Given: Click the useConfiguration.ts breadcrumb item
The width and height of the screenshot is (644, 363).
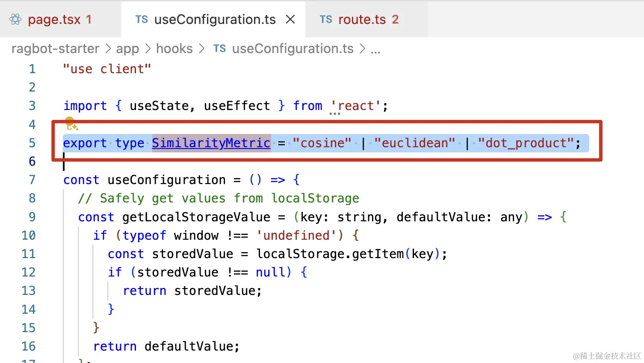Looking at the screenshot, I should coord(292,49).
